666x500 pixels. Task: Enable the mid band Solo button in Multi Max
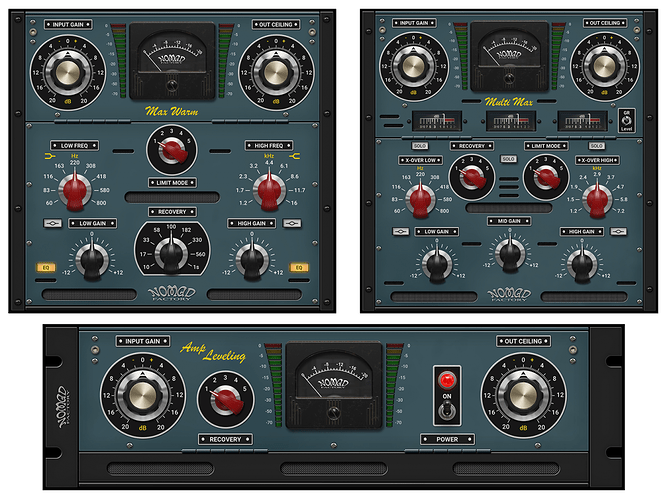(508, 159)
